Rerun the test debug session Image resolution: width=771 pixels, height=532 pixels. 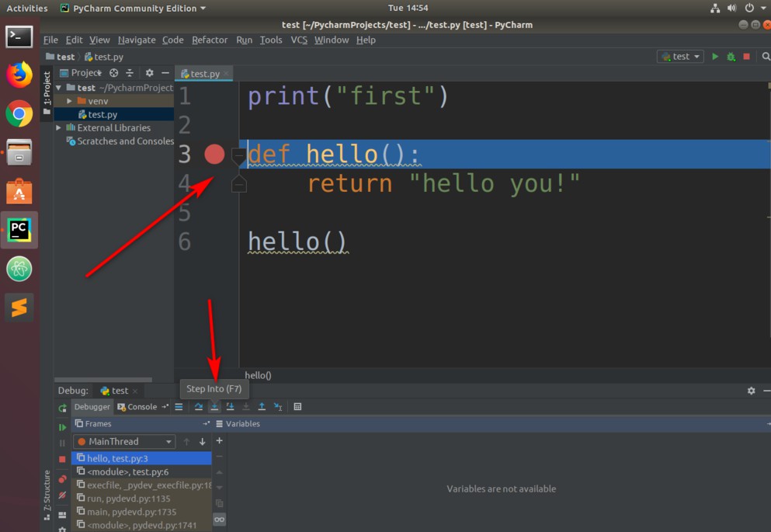tap(62, 408)
